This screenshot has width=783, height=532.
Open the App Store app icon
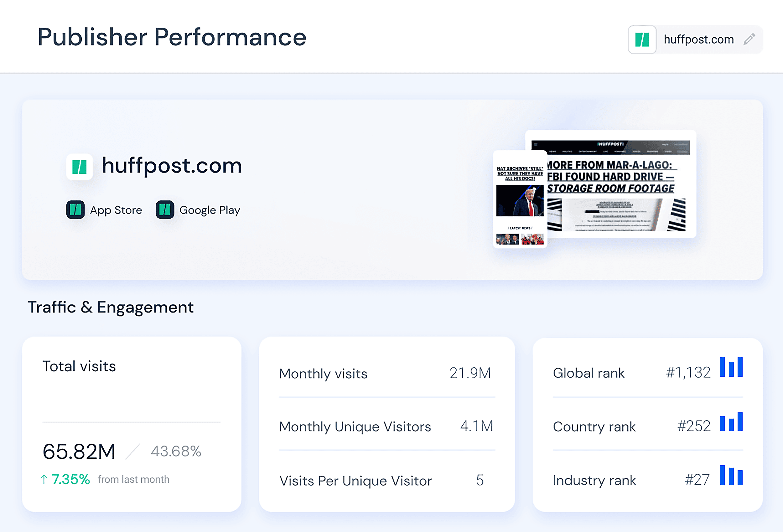(x=76, y=209)
